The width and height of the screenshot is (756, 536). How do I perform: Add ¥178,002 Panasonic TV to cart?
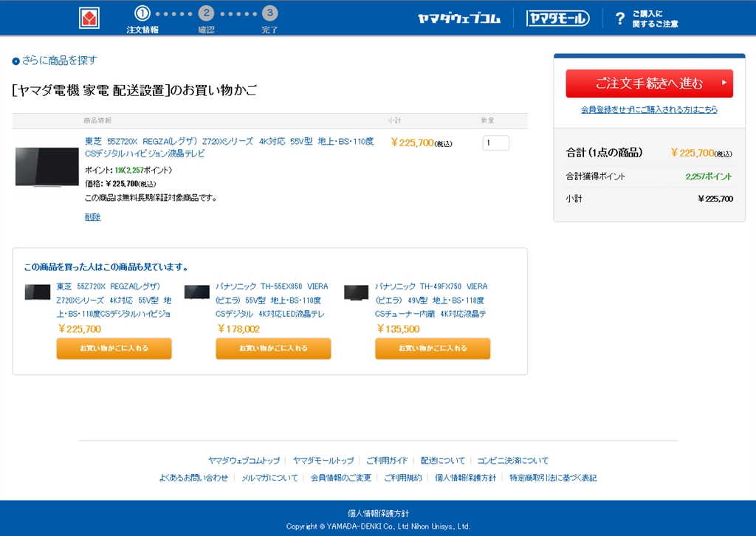273,348
